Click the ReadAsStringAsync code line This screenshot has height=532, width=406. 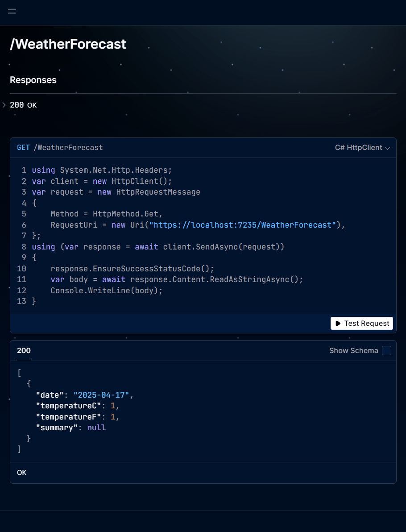click(177, 279)
